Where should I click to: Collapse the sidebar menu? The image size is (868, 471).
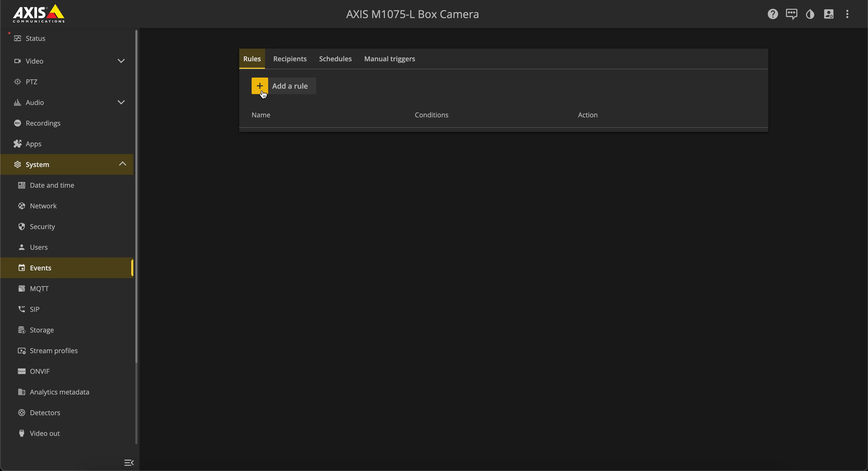(129, 462)
